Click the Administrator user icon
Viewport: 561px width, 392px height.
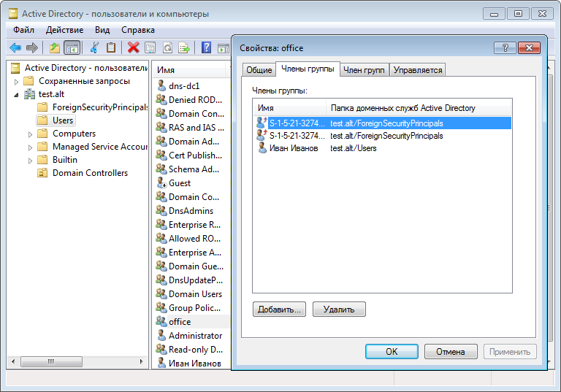161,336
